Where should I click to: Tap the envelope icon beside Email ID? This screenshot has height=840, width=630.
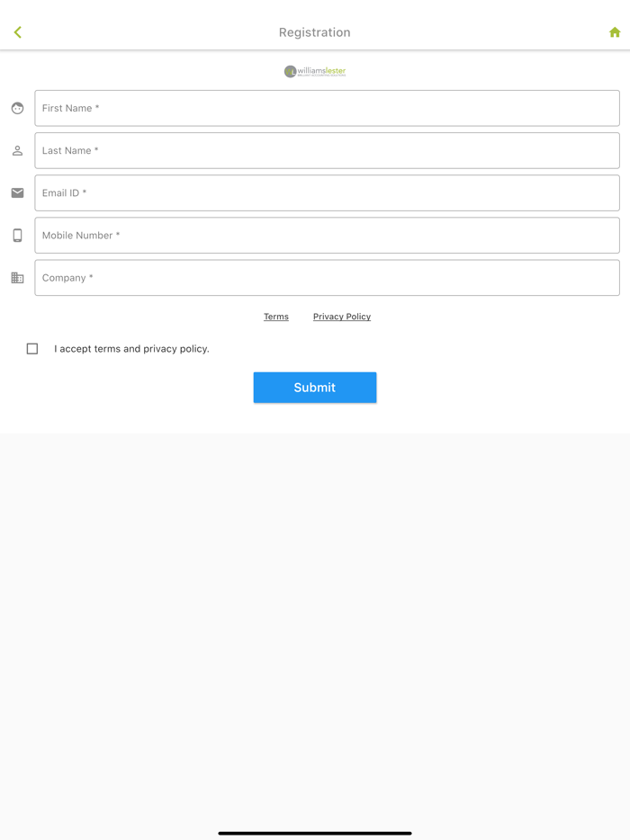pyautogui.click(x=17, y=192)
